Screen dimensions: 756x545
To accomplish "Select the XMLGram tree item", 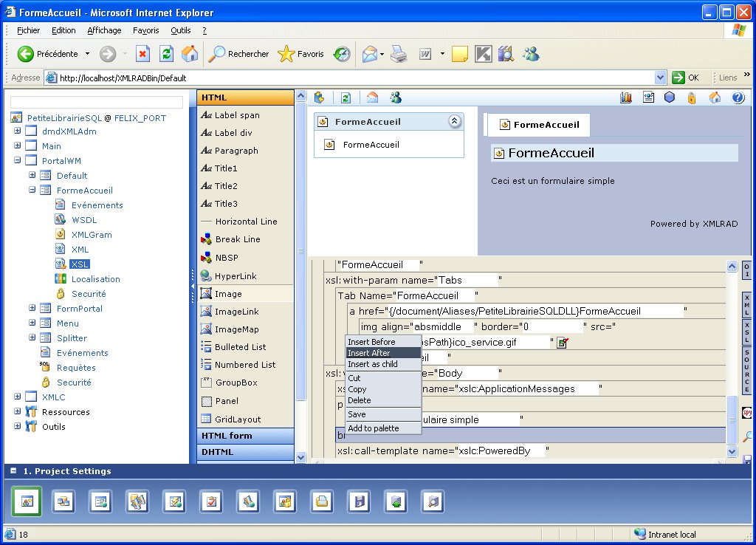I will pyautogui.click(x=92, y=235).
